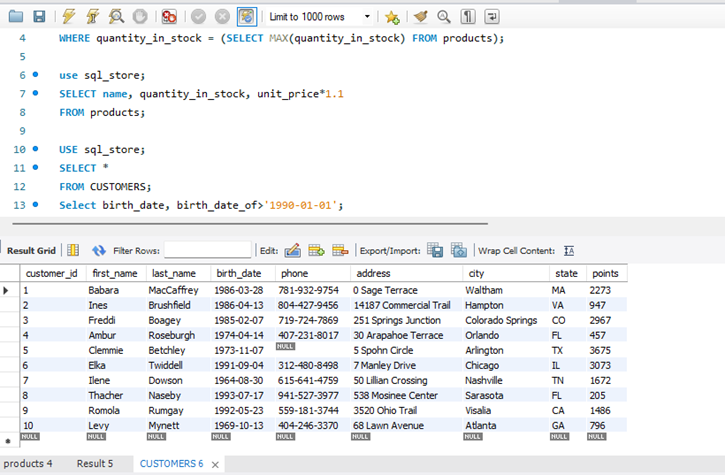
Task: Click the rollback X icon
Action: (x=222, y=17)
